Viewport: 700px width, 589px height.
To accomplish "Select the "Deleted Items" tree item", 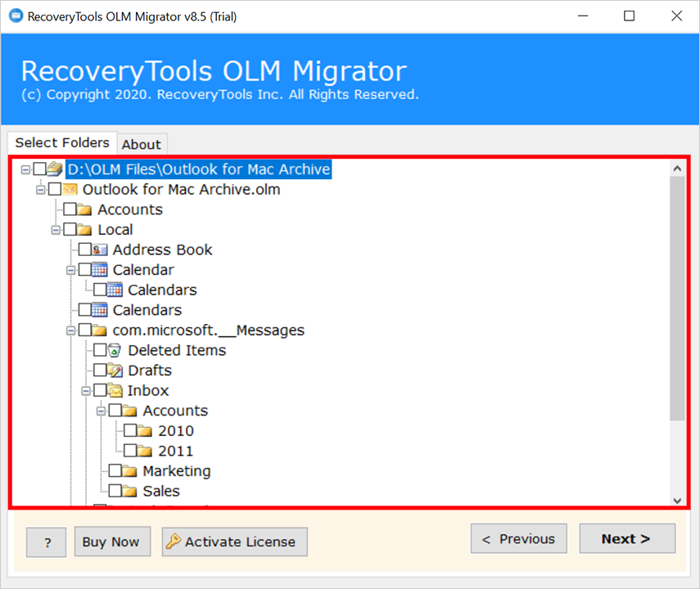I will [x=177, y=350].
